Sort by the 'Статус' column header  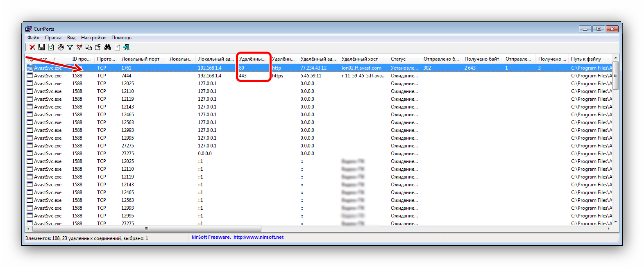click(x=404, y=59)
